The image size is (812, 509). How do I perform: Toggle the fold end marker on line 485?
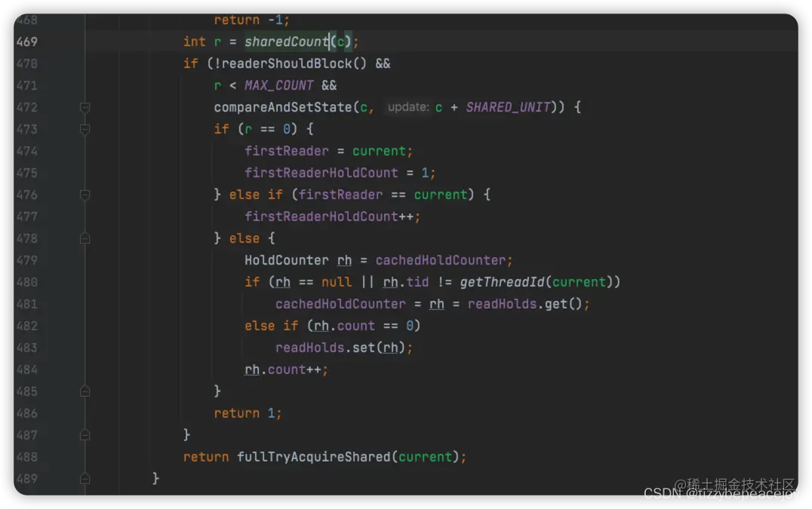[x=85, y=391]
